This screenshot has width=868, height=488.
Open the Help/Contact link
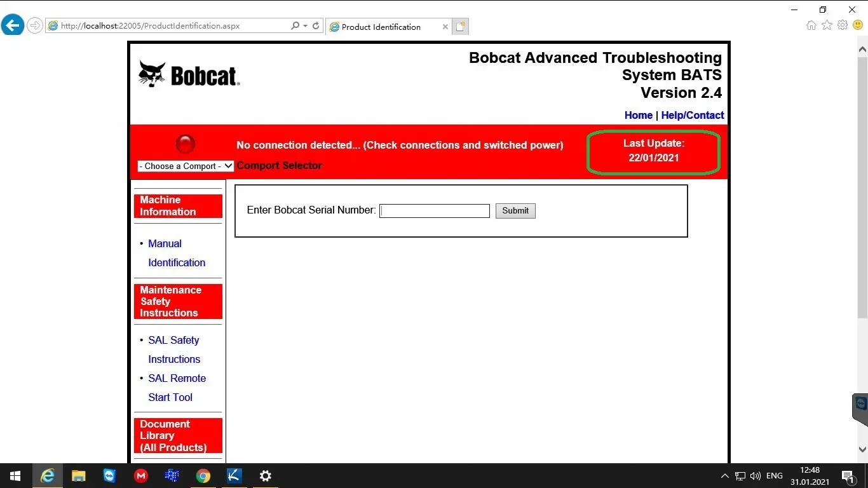click(693, 115)
